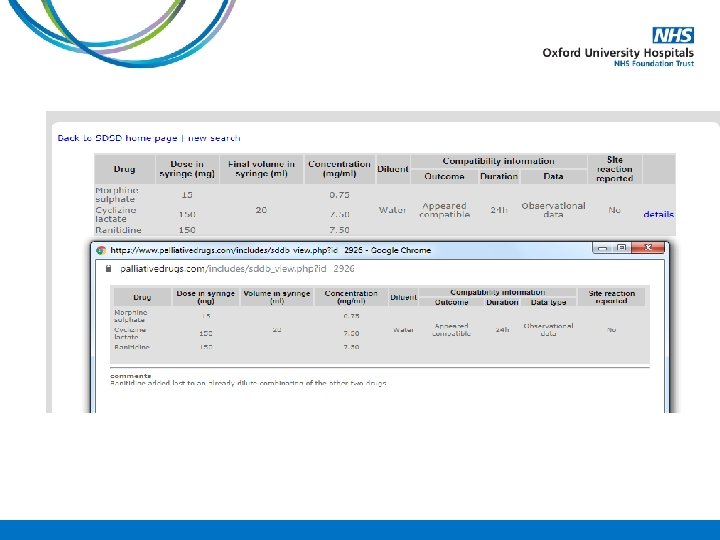Click 'Ranitidine' in main table

(118, 230)
